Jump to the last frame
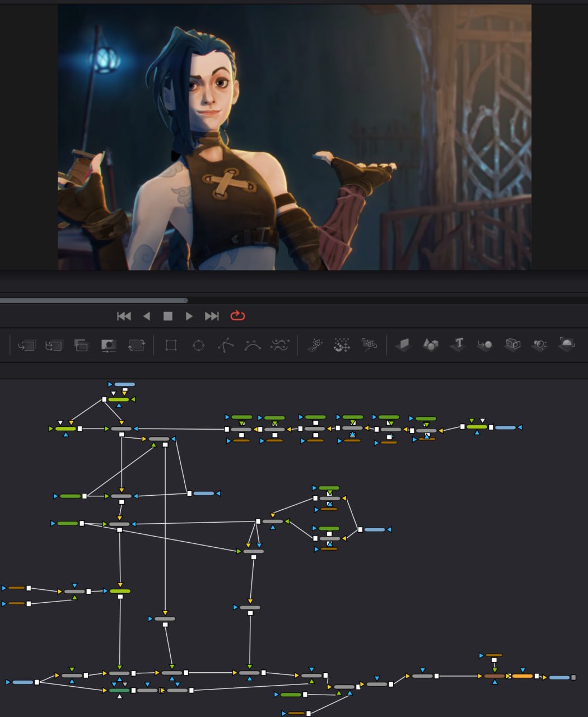This screenshot has width=588, height=717. pos(212,316)
